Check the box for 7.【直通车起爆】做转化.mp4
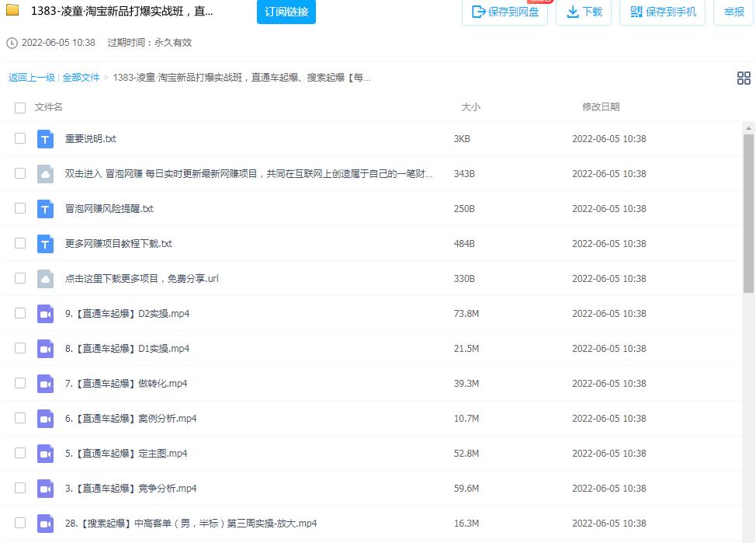The height and width of the screenshot is (543, 756). (x=20, y=383)
